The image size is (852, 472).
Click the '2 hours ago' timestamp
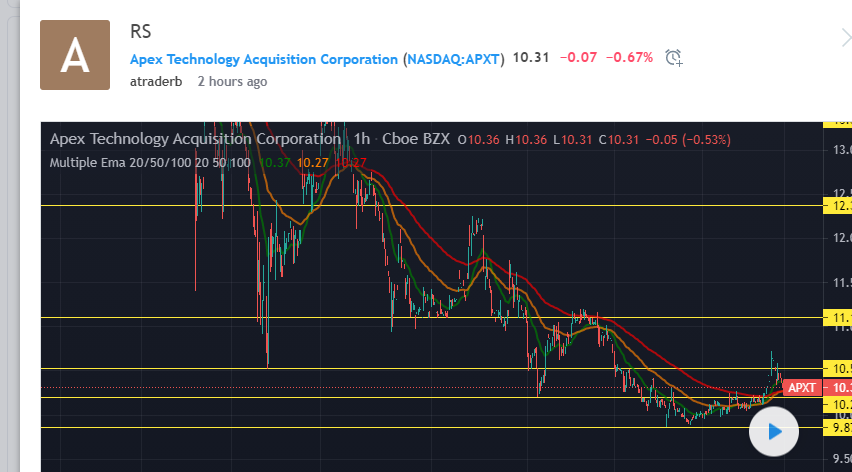232,82
